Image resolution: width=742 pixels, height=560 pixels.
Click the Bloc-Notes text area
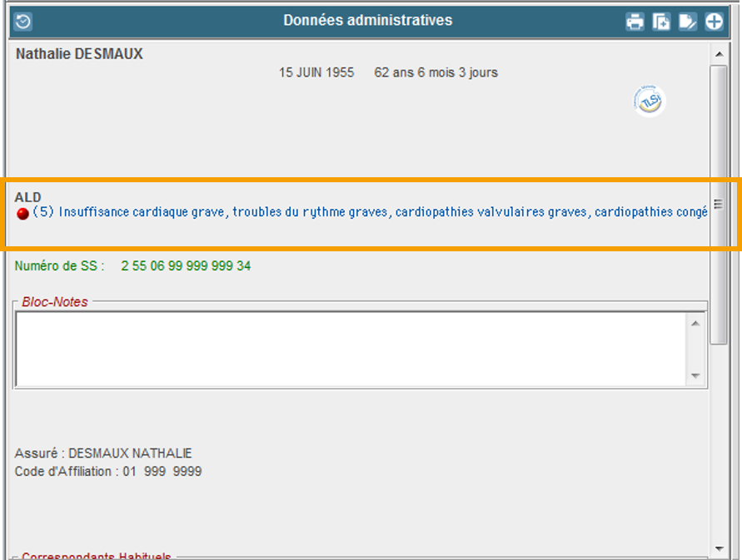[x=350, y=349]
